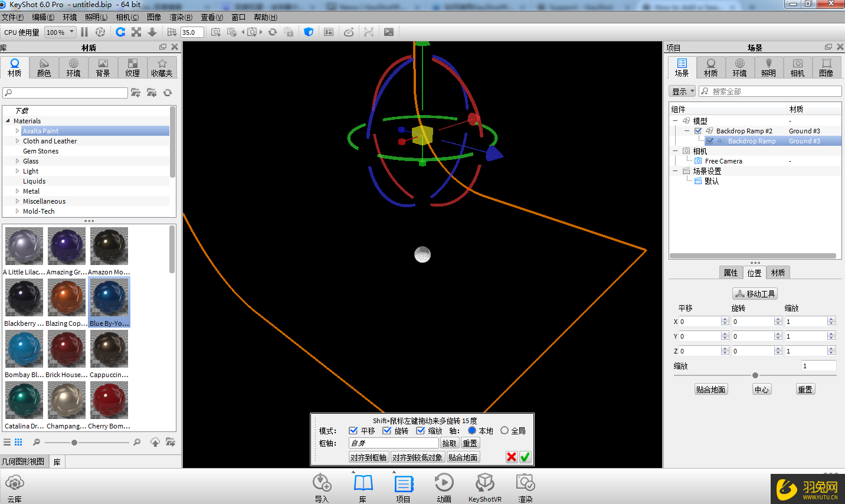Open the script console icon in toolbar

(x=389, y=32)
